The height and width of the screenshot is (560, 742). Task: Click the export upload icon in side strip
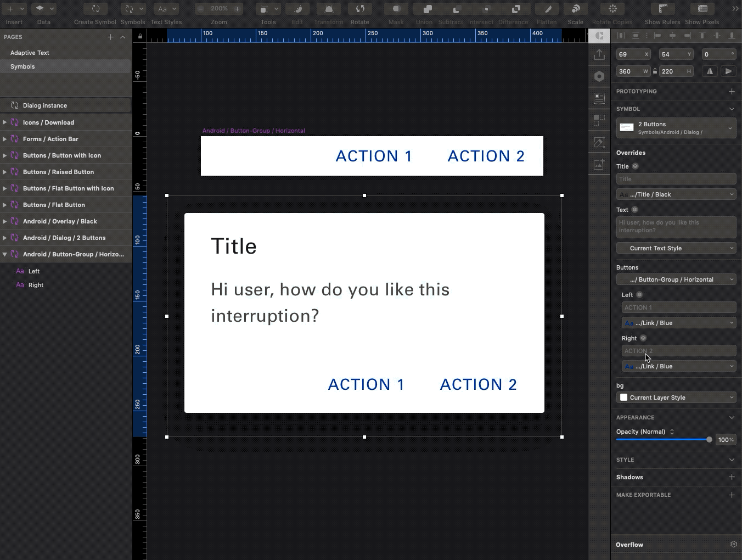tap(599, 54)
